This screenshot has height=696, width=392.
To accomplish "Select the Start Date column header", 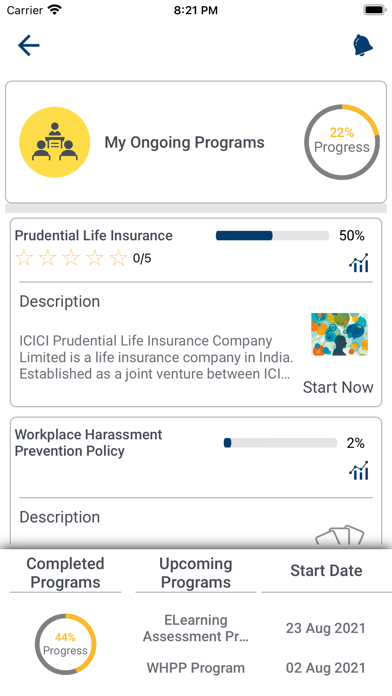I will pos(326,570).
